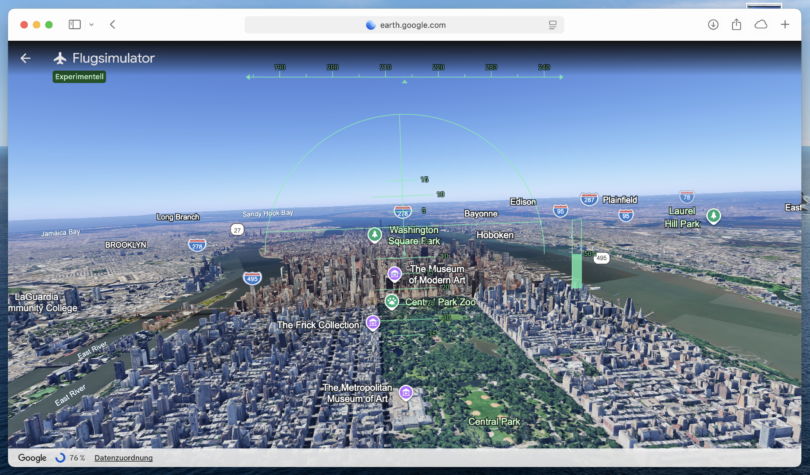
Task: Click the Plainfield label
Action: point(620,200)
